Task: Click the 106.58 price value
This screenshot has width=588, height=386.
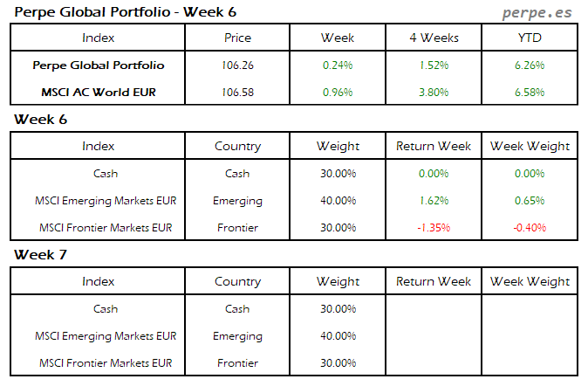Action: click(237, 93)
